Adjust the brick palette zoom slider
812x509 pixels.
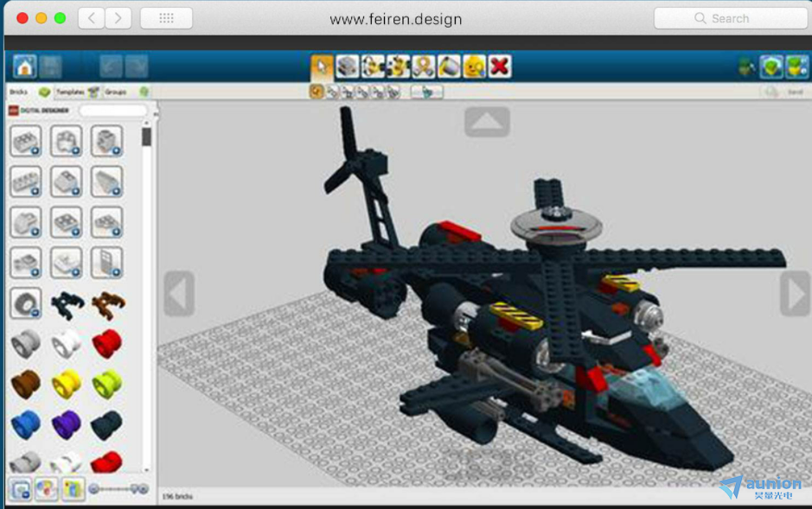(118, 489)
